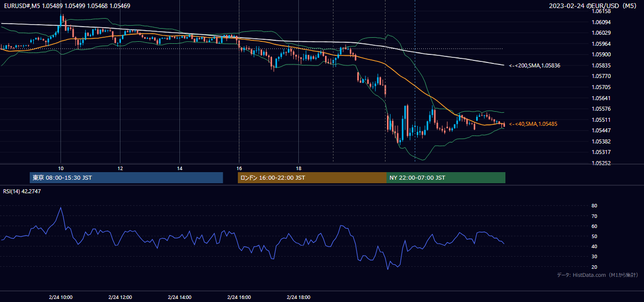Image resolution: width=644 pixels, height=302 pixels.
Task: Click the hour 18 time axis label
Action: [298, 168]
